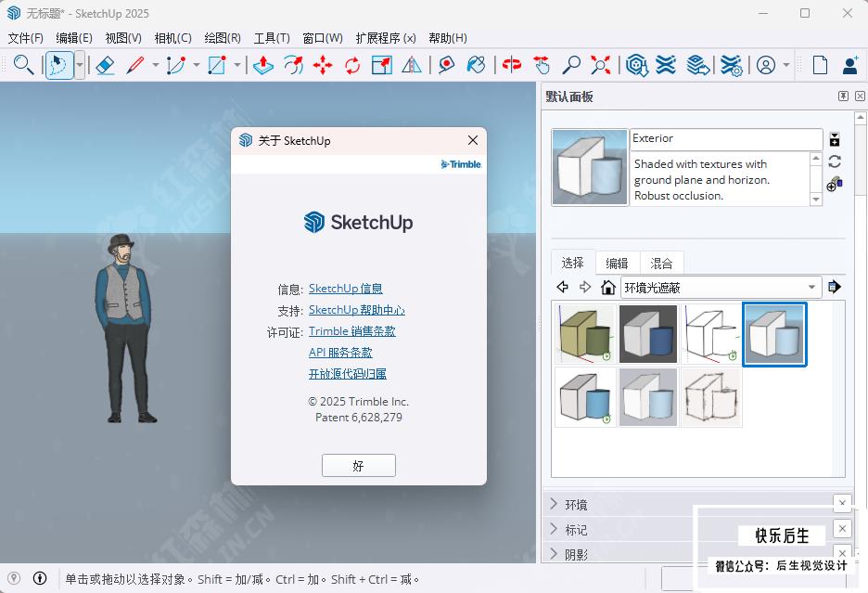Open the Extension Warehouse

click(x=666, y=65)
